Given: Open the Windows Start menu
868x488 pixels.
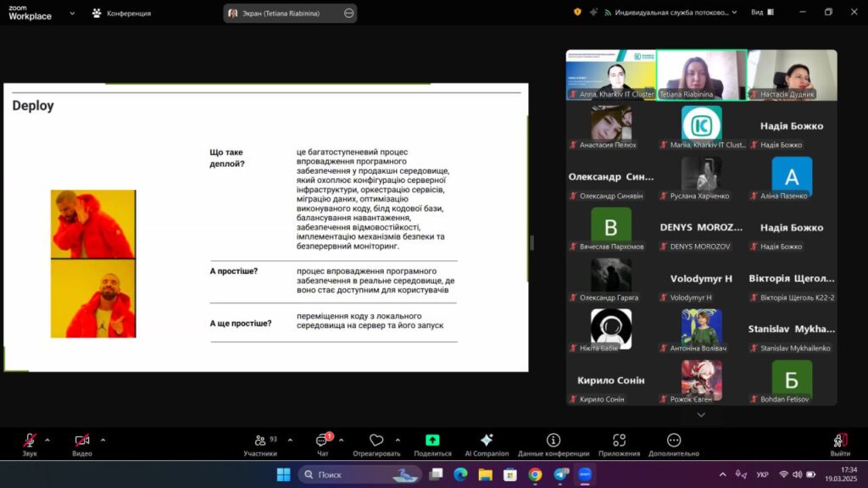Looking at the screenshot, I should pyautogui.click(x=283, y=474).
